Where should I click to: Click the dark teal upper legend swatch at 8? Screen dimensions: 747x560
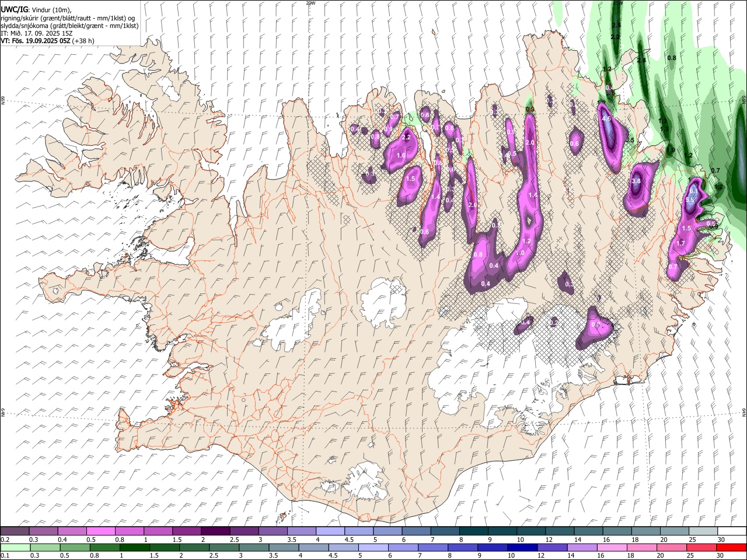(474, 531)
